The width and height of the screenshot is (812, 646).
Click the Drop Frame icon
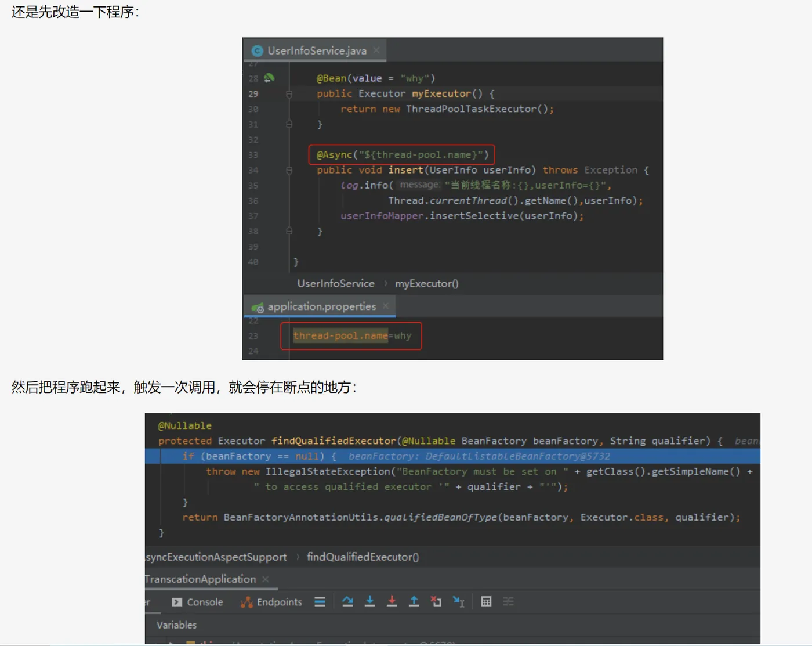(x=436, y=602)
